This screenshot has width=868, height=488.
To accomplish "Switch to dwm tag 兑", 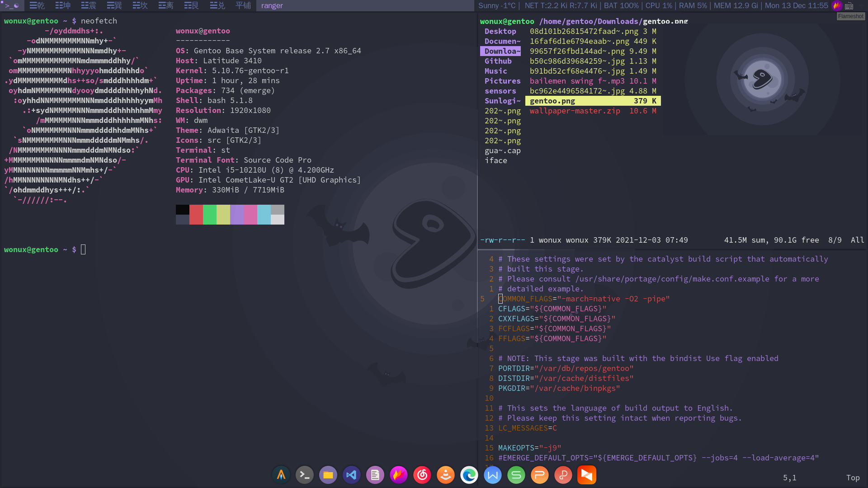I will 217,5.
